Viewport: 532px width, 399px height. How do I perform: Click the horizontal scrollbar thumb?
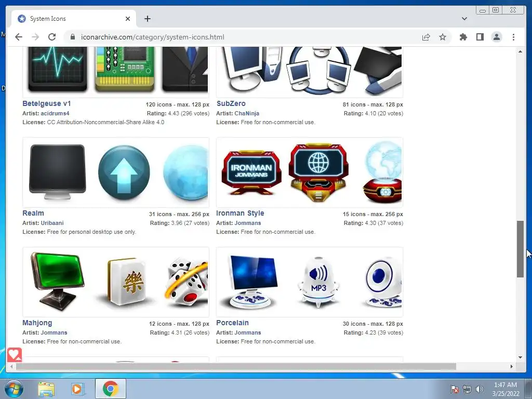coord(236,366)
